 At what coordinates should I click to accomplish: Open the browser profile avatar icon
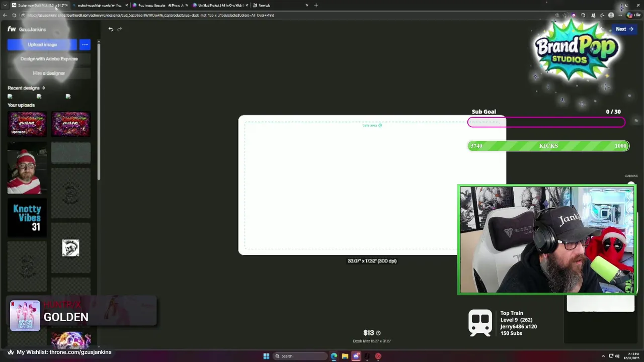click(x=611, y=15)
